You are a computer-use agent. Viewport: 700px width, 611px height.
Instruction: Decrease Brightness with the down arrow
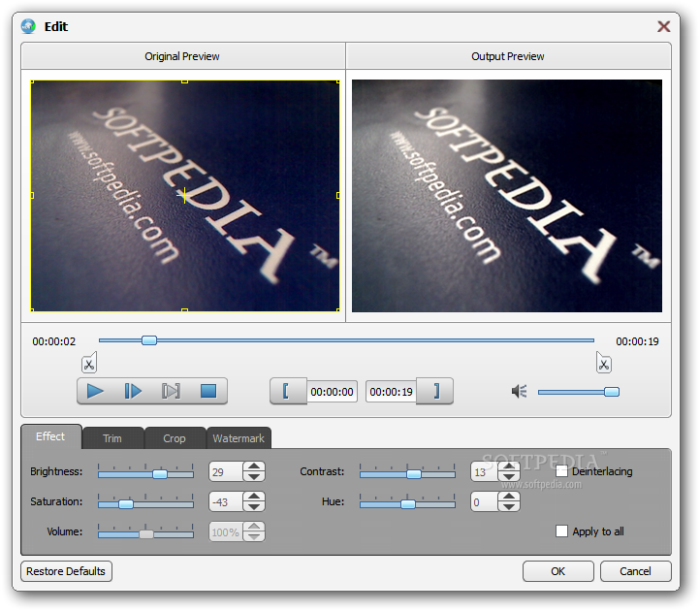point(254,476)
